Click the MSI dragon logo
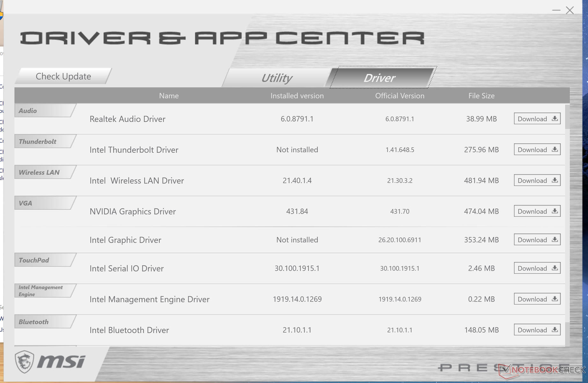Viewport: 588px width, 383px height. (x=24, y=362)
